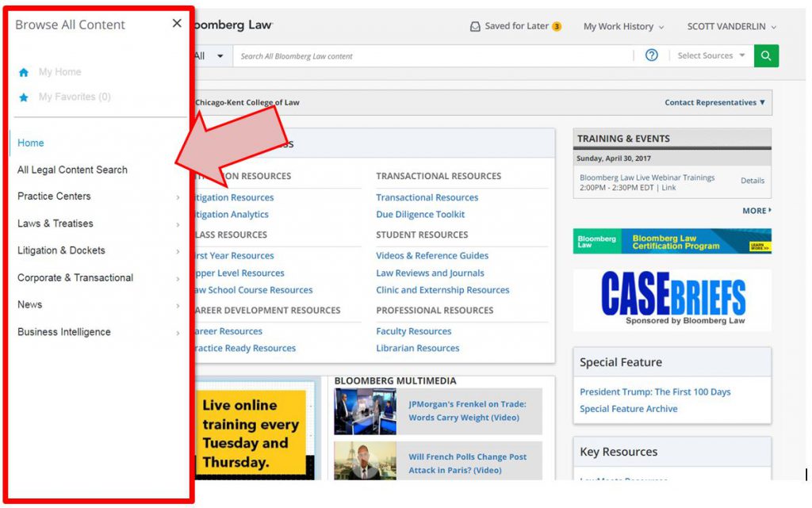Click the green search magnifier button

(x=766, y=55)
